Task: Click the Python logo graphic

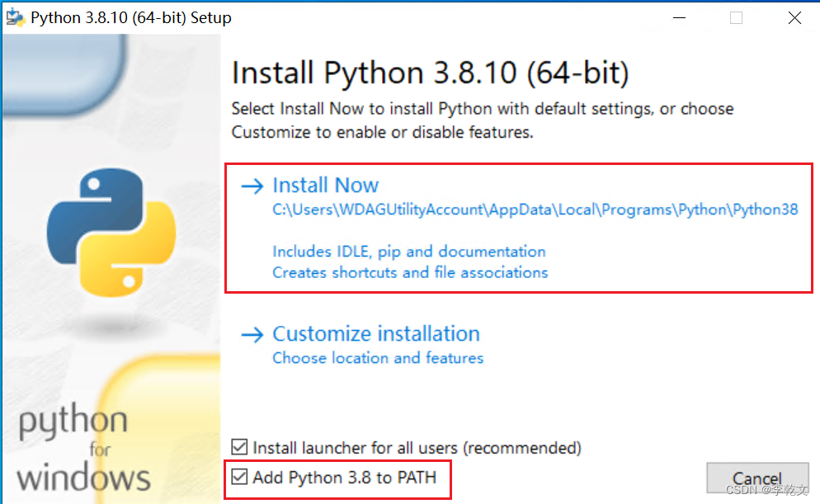Action: [111, 233]
